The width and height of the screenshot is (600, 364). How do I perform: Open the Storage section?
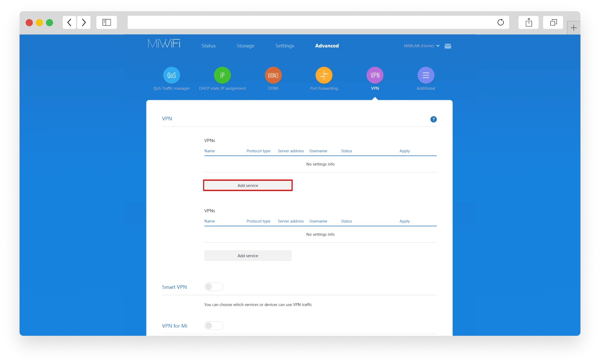tap(245, 46)
